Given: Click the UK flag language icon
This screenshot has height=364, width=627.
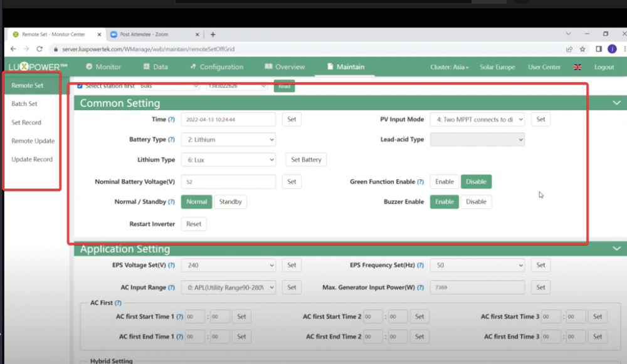Looking at the screenshot, I should pos(577,67).
